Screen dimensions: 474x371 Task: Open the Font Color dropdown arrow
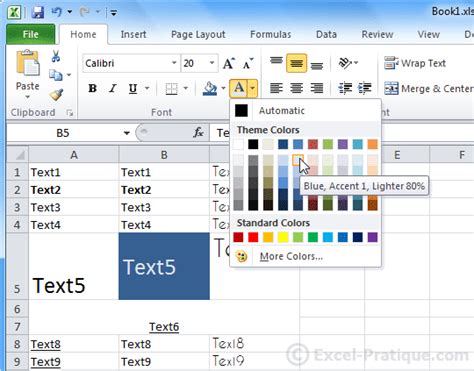tap(253, 88)
